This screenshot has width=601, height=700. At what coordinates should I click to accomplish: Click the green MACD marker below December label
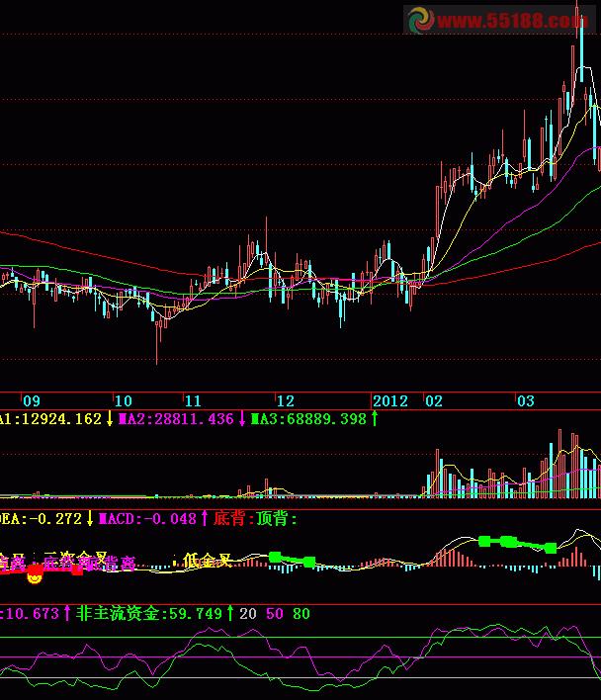(x=275, y=557)
